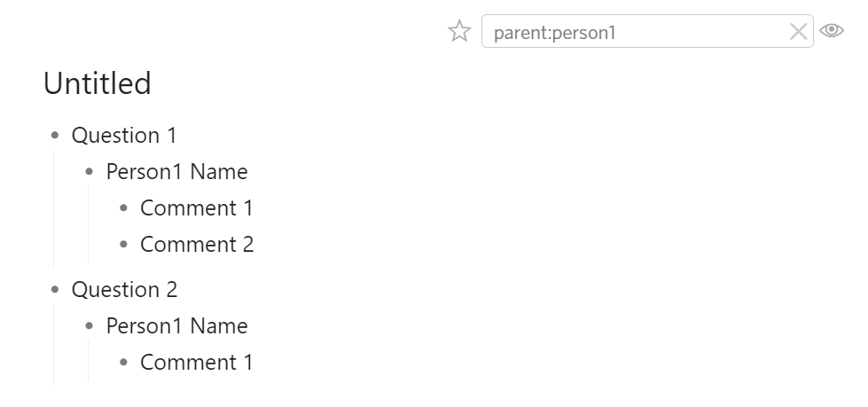Viewport: 868px width, 407px height.
Task: Collapse Question 1 using its vertical guide line
Action: tap(54, 208)
